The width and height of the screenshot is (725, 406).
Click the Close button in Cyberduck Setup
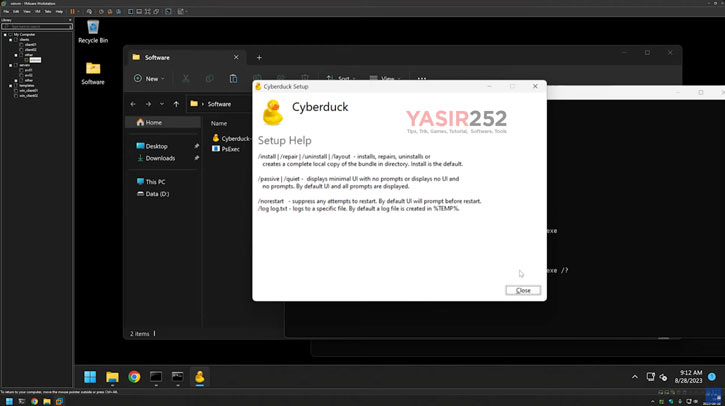522,290
